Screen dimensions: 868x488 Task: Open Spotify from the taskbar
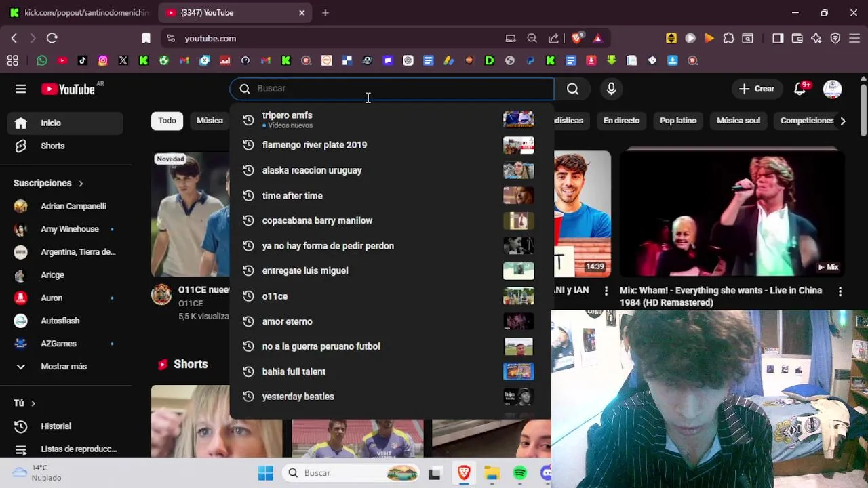click(x=520, y=473)
